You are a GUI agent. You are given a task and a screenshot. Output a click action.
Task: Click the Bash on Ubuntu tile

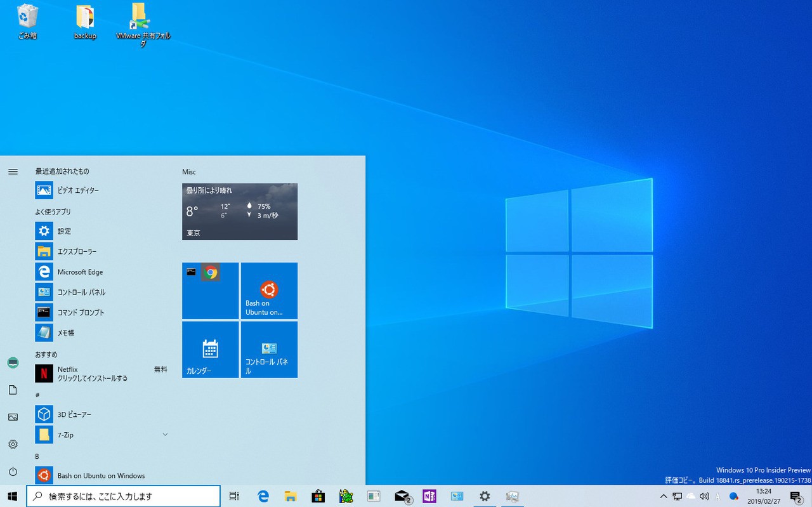(x=269, y=291)
